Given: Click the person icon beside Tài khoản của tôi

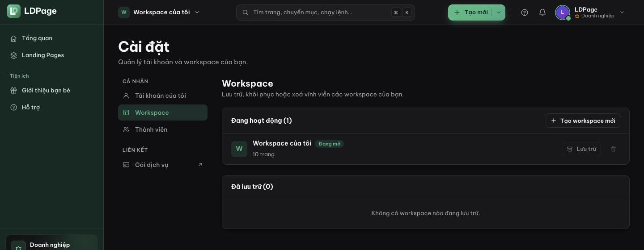Looking at the screenshot, I should 126,96.
